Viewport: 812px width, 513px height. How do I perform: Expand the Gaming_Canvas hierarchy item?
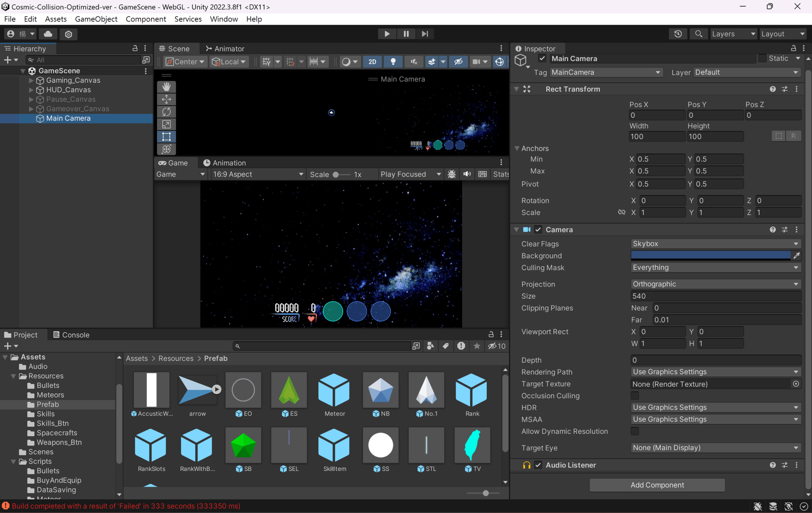[31, 80]
